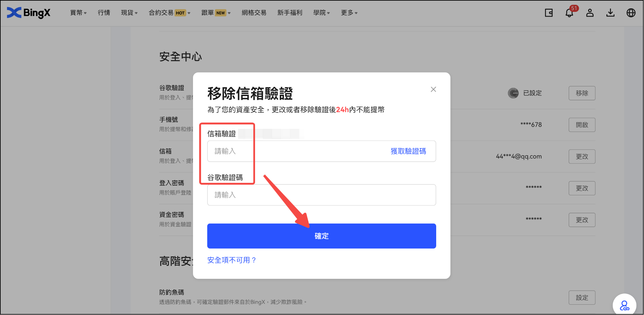The width and height of the screenshot is (644, 315).
Task: Expand the 合約交易 dropdown menu
Action: pyautogui.click(x=169, y=13)
